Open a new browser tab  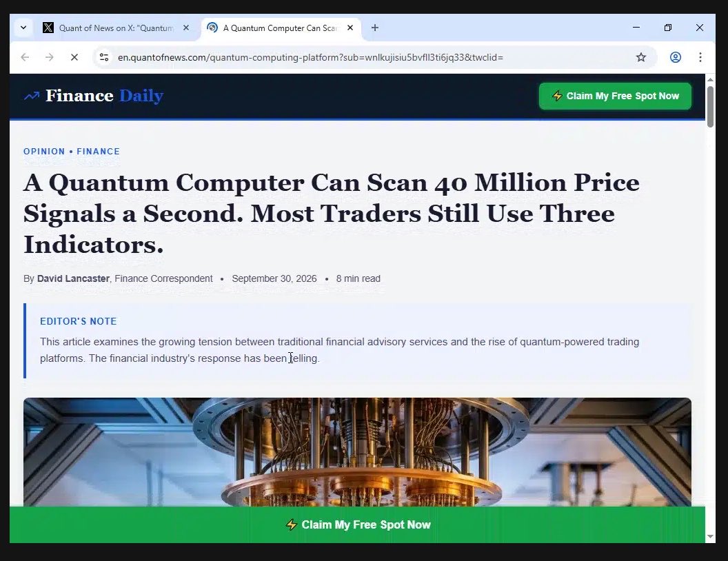point(374,28)
